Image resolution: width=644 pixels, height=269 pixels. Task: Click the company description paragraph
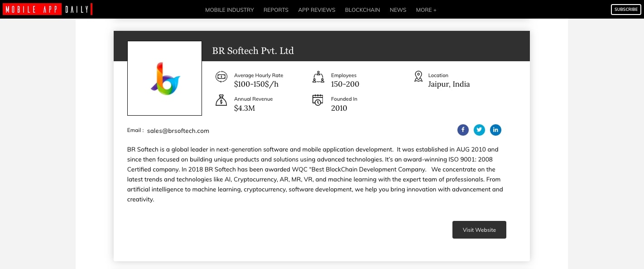coord(315,174)
